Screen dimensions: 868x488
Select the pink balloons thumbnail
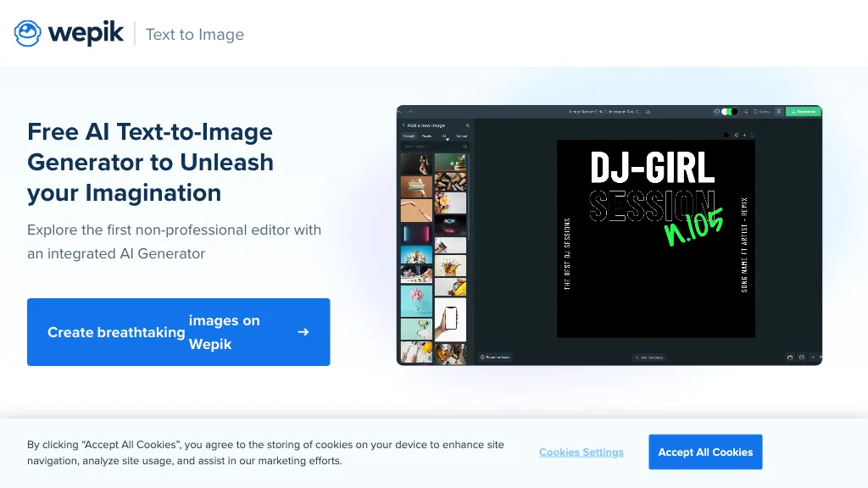point(416,301)
